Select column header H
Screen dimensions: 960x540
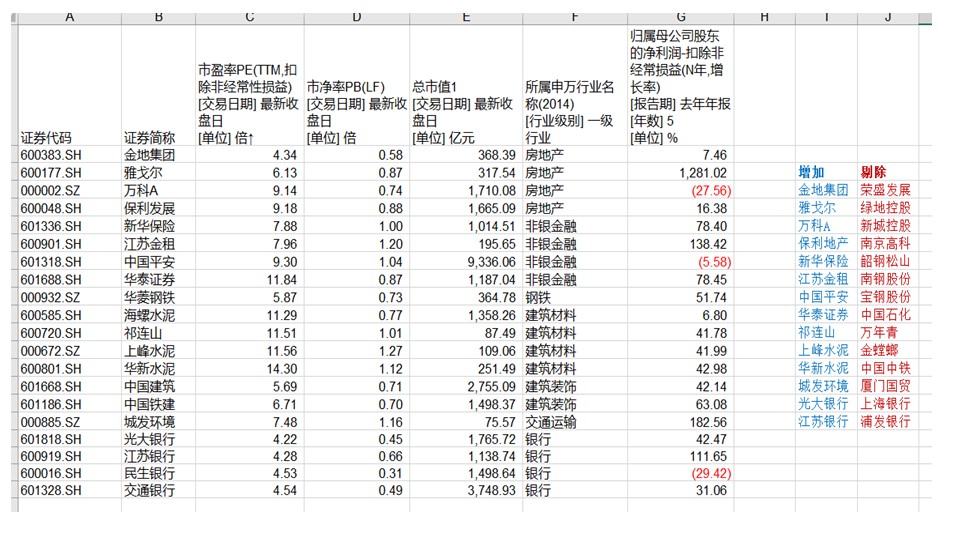pos(764,17)
